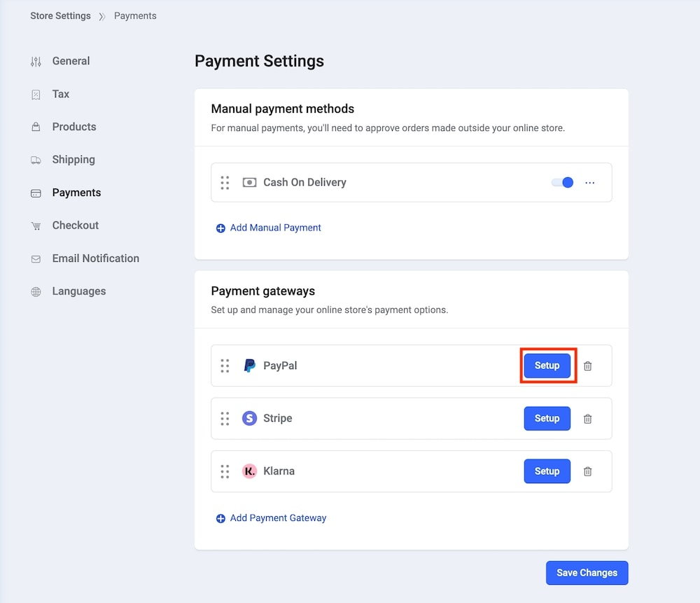Navigate to Checkout settings

click(x=76, y=226)
